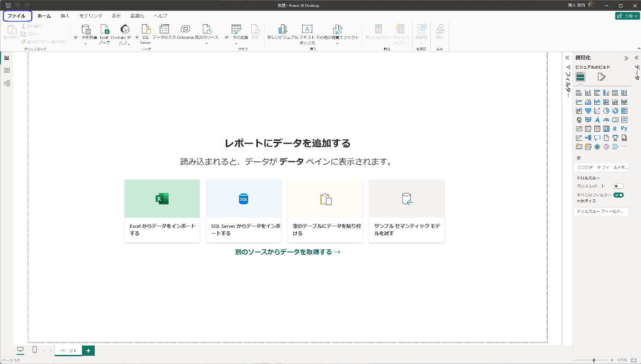The height and width of the screenshot is (364, 641).
Task: Click サンプル セマンティック モデルを試す card
Action: click(x=407, y=211)
